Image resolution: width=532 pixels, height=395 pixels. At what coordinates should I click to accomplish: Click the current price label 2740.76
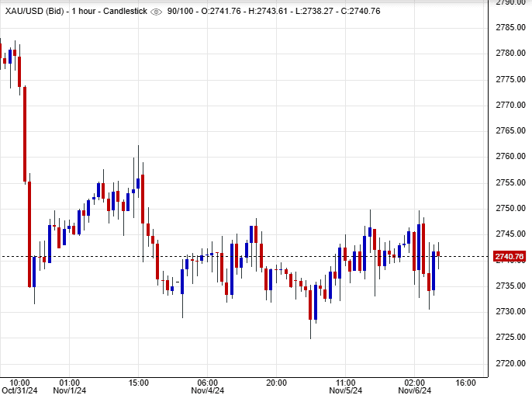tap(510, 257)
